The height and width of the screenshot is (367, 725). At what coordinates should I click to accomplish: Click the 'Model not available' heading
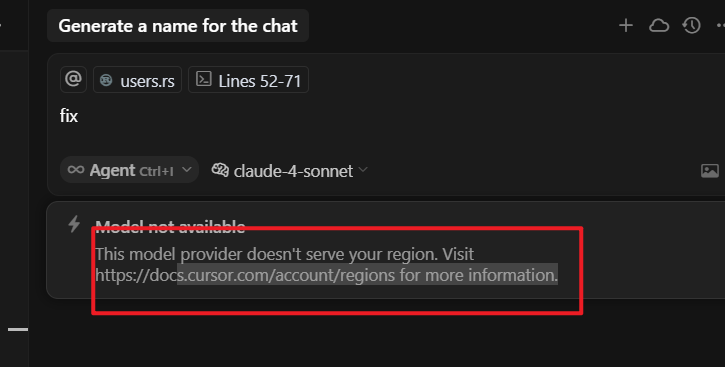(x=170, y=226)
